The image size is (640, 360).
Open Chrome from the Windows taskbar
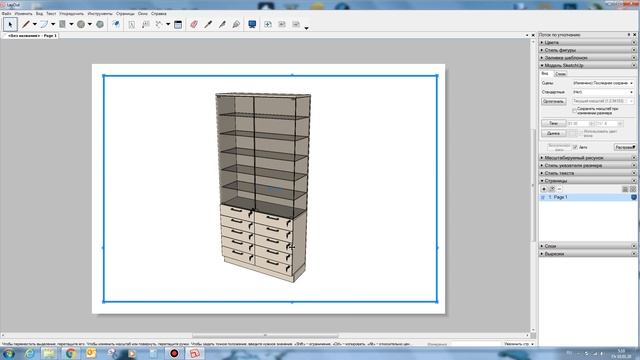point(71,353)
